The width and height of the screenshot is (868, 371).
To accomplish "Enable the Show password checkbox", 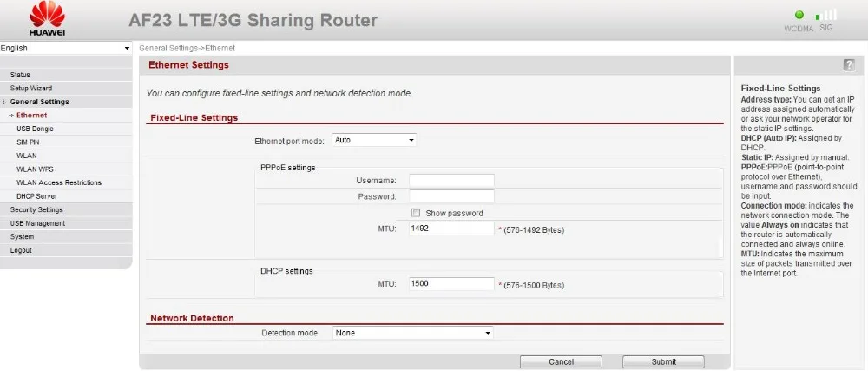I will point(416,213).
